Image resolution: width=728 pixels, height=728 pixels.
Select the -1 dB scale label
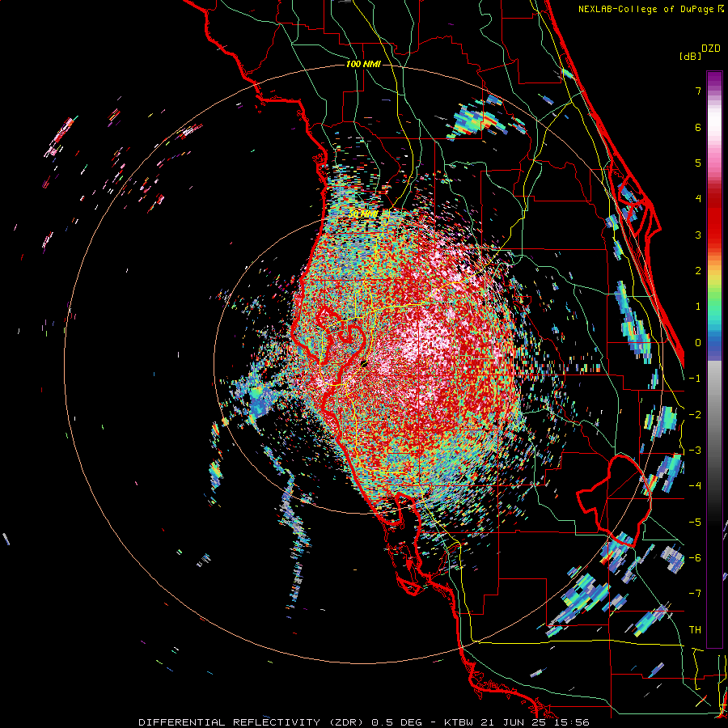point(695,379)
